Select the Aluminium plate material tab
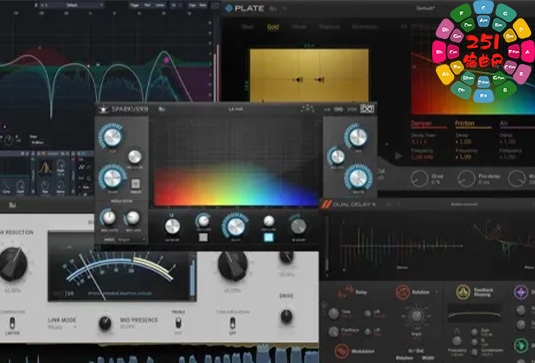 [365, 27]
